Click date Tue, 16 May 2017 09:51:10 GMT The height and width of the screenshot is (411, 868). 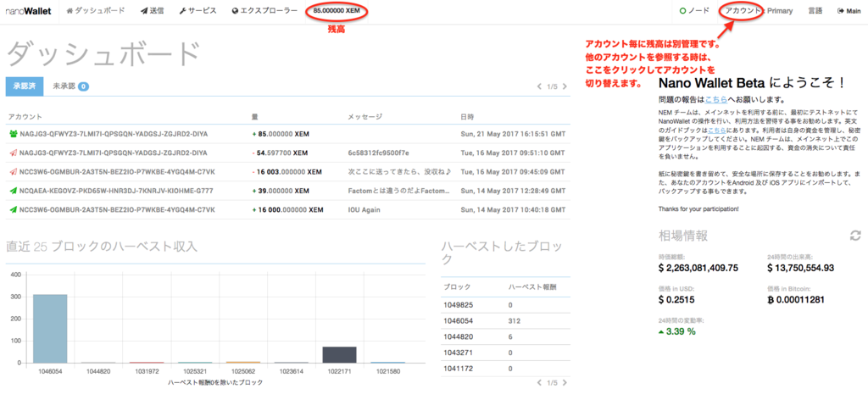pos(513,153)
